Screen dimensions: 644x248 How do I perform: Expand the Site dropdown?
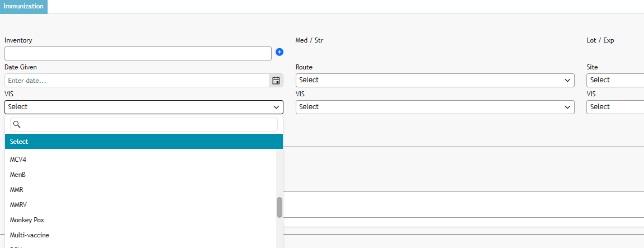click(x=615, y=80)
